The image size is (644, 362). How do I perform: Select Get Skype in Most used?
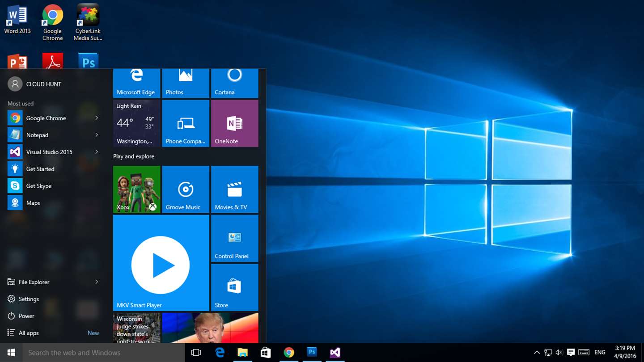tap(54, 186)
